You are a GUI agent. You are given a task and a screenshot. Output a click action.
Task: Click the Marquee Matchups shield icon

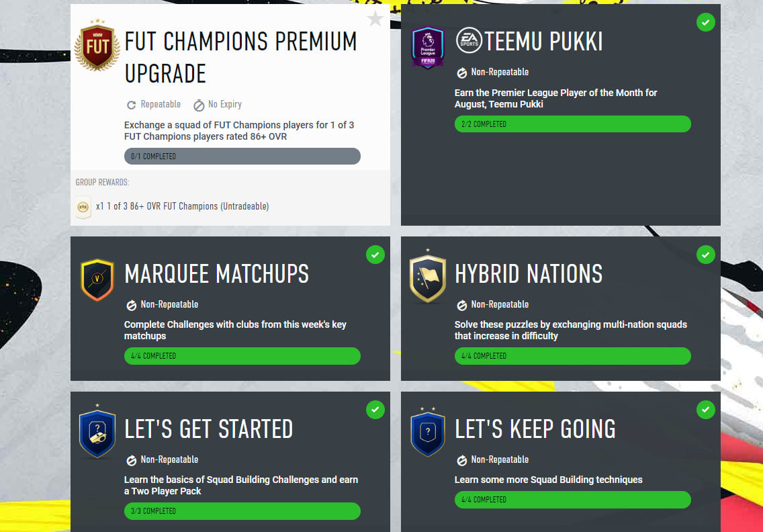(x=97, y=279)
